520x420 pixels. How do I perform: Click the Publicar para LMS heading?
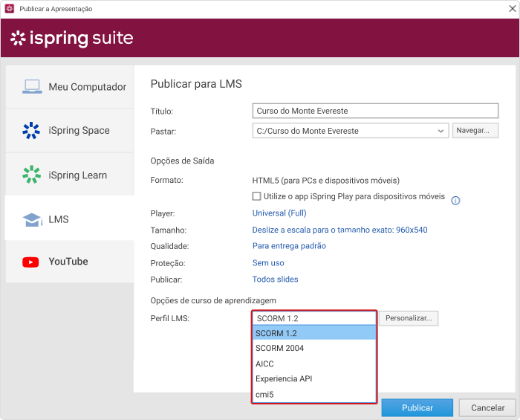tap(196, 84)
